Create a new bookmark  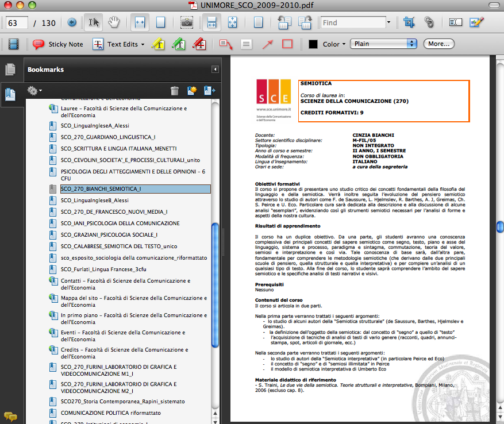click(x=192, y=91)
